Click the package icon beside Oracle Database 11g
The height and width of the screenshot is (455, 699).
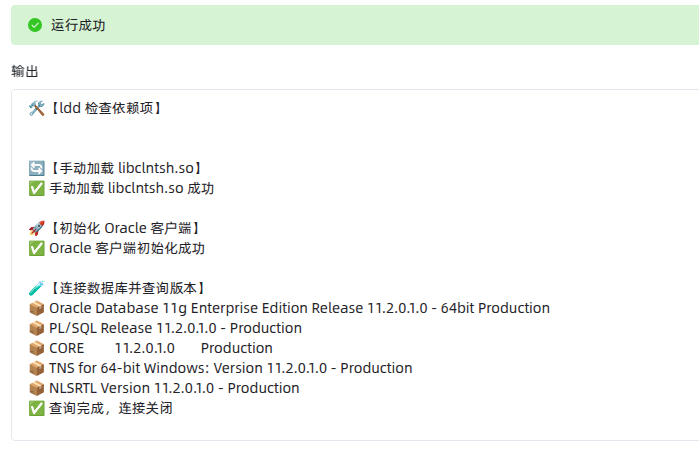point(37,308)
